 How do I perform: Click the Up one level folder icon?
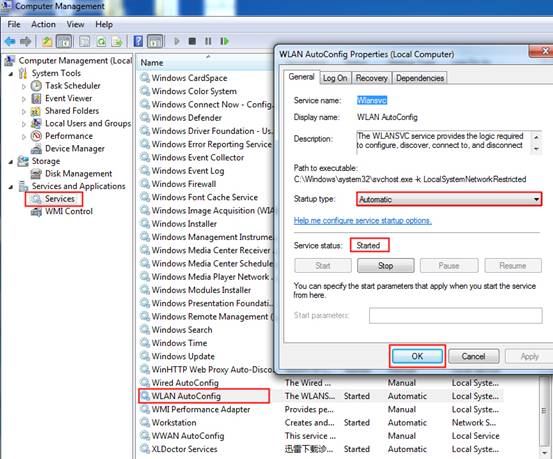[47, 42]
